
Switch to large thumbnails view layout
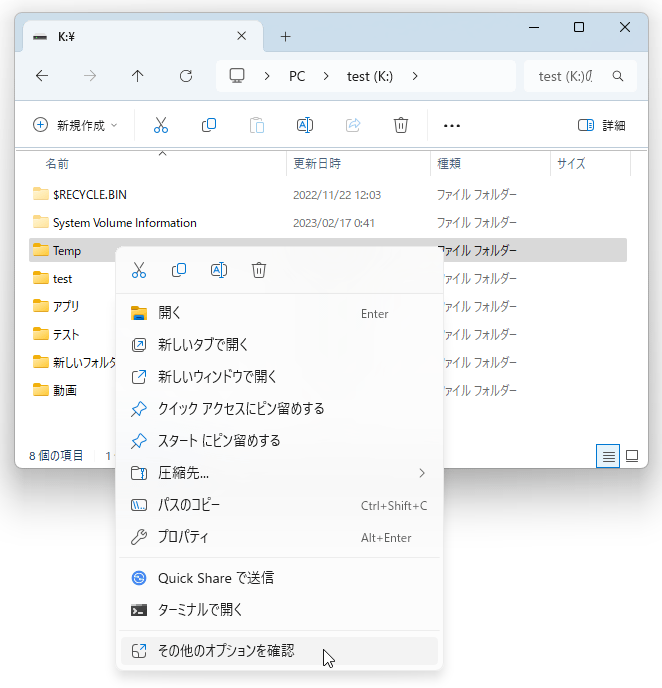coord(632,456)
